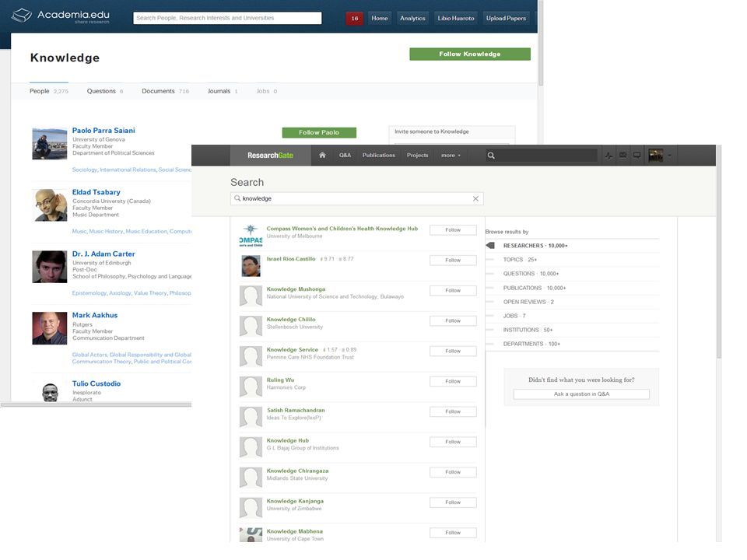Click the Academia.edu logo icon
This screenshot has height=560, width=747.
click(22, 16)
